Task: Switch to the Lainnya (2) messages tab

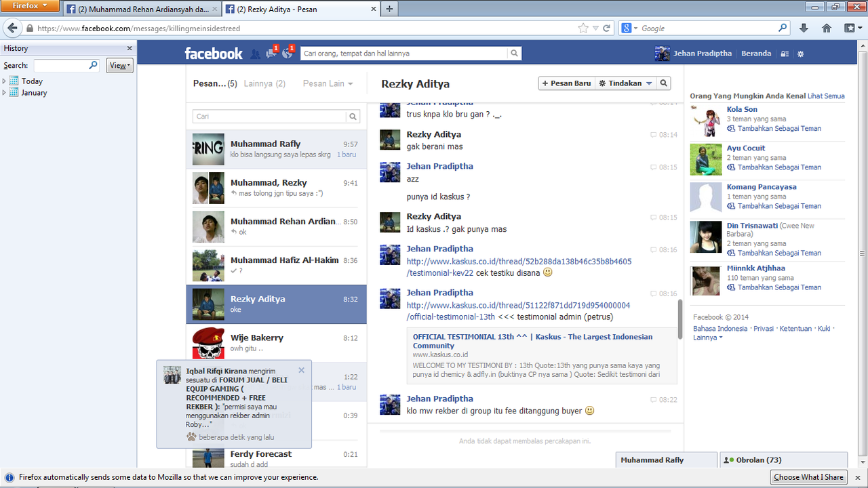Action: pos(264,83)
